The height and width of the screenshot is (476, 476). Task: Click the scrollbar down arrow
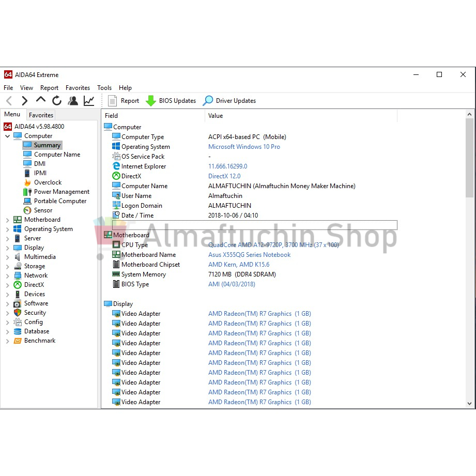469,404
